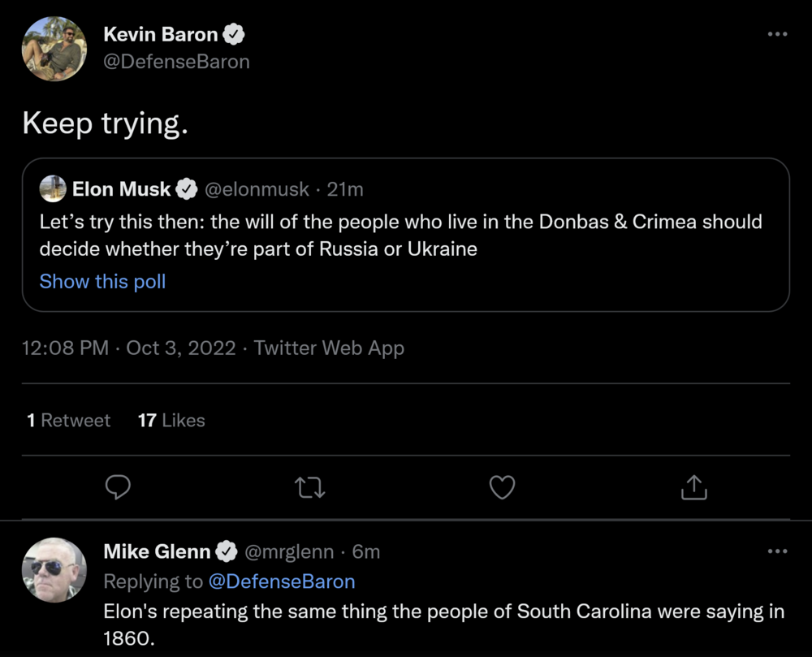View the 17 Likes list

(171, 421)
